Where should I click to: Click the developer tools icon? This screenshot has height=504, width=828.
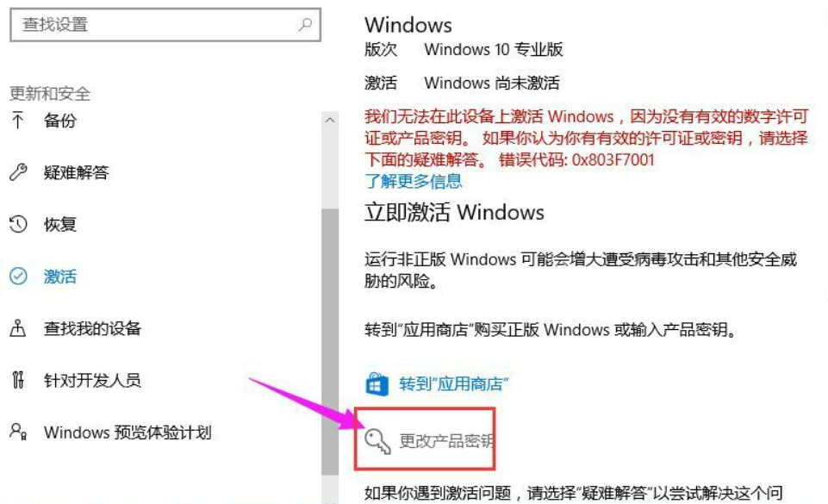pyautogui.click(x=18, y=379)
